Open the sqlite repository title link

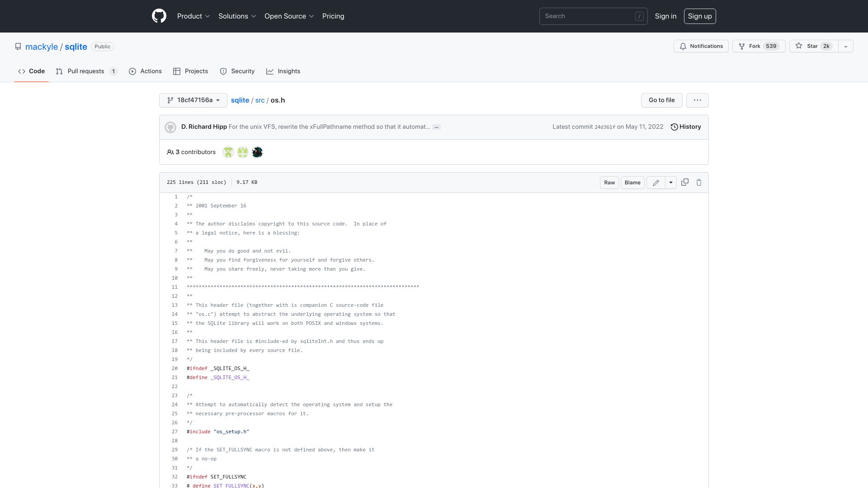pos(76,47)
